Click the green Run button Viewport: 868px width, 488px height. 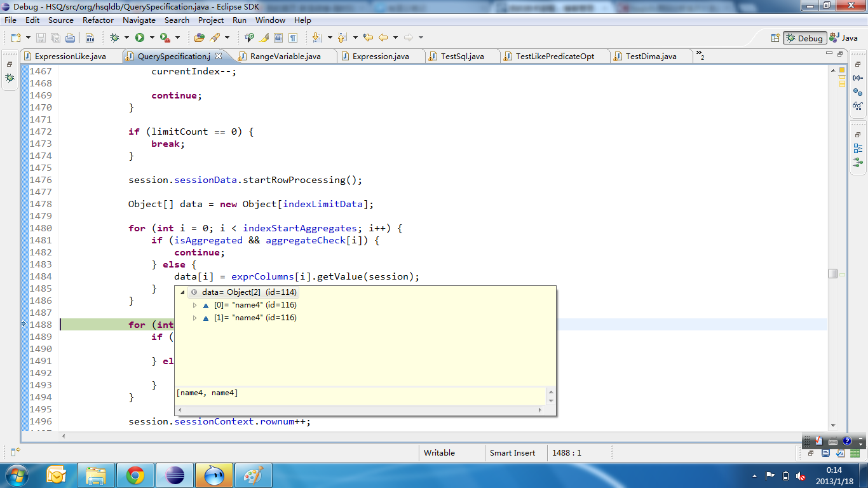(x=140, y=37)
